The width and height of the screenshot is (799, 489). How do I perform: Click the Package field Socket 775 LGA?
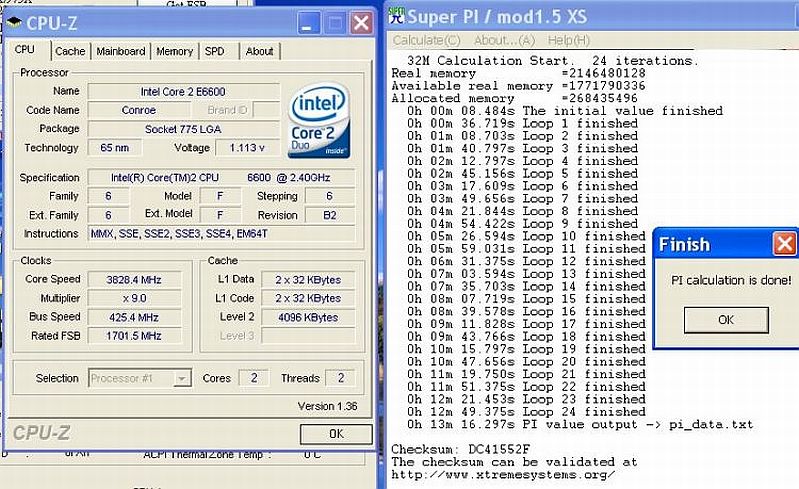pos(183,129)
